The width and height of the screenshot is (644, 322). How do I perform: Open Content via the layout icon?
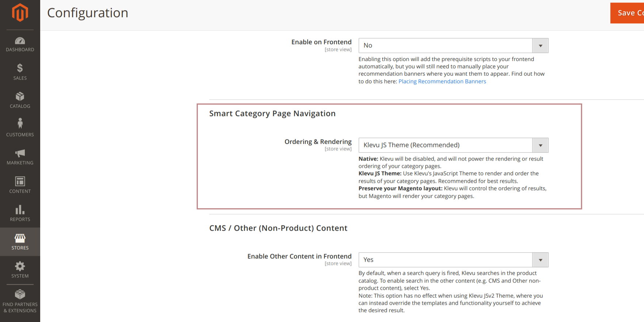tap(20, 181)
